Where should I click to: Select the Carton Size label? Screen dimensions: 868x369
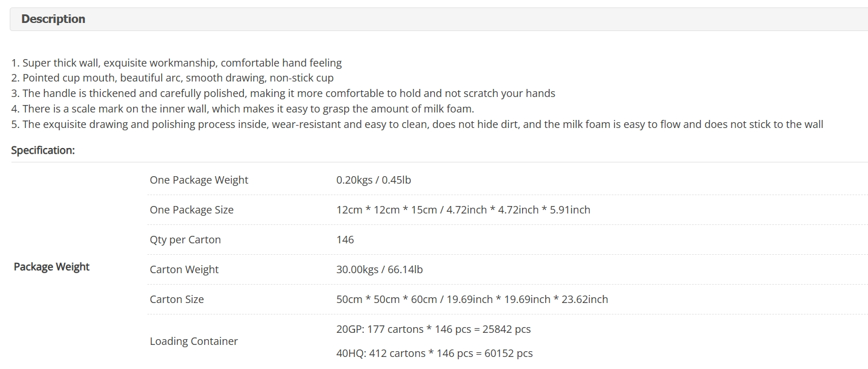pos(177,300)
